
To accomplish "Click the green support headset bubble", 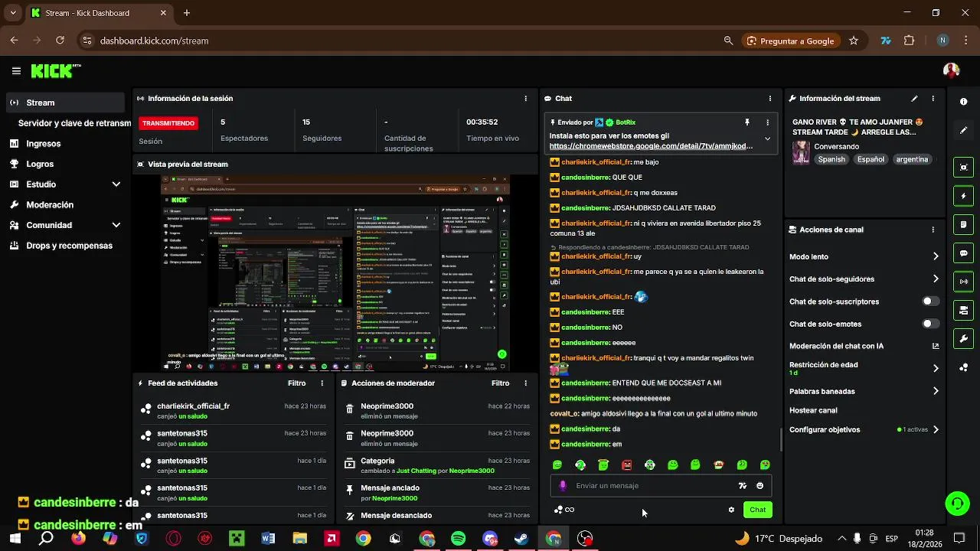I will pyautogui.click(x=957, y=503).
